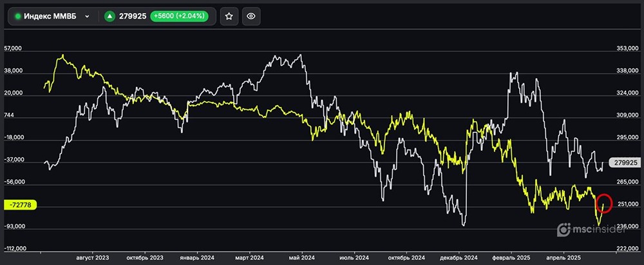Toggle chart visibility with eye icon
644x265 pixels.
pos(251,17)
